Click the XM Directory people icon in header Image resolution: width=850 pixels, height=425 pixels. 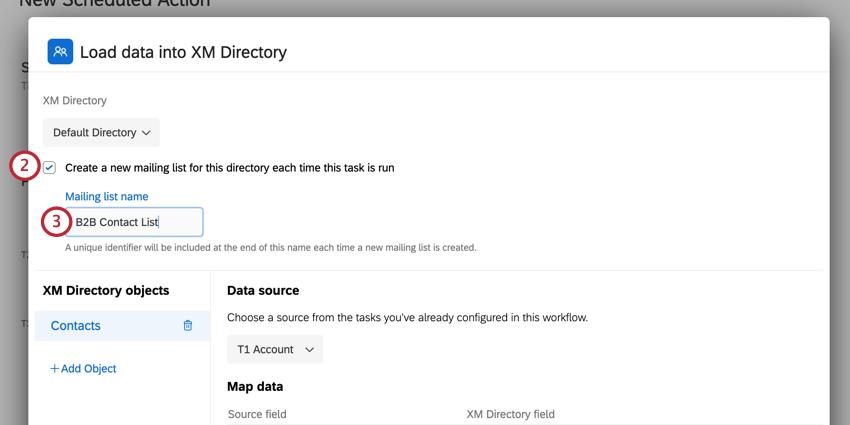point(60,51)
